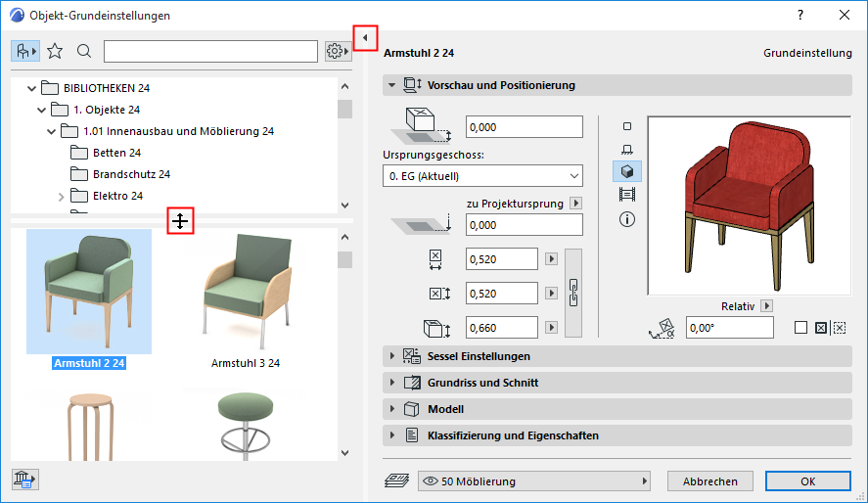The width and height of the screenshot is (868, 503).
Task: Open help with the question mark
Action: (x=800, y=15)
